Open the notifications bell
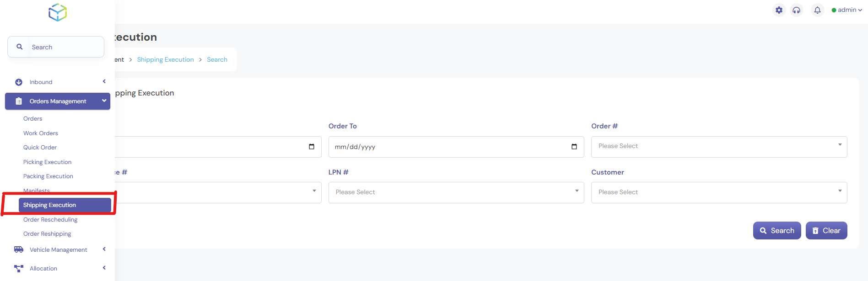Image resolution: width=868 pixels, height=281 pixels. (x=817, y=10)
